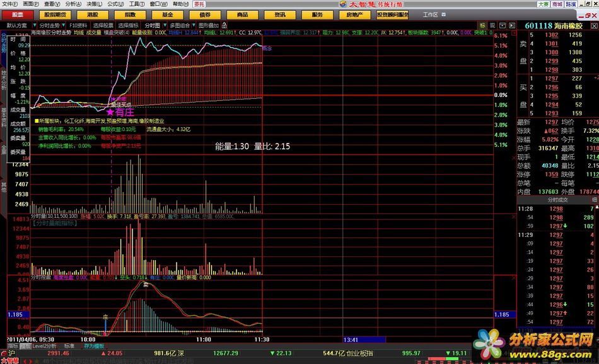Screen dimensions: 599x364
Task: Click the side panel collapse arrow icon
Action: click(512, 26)
